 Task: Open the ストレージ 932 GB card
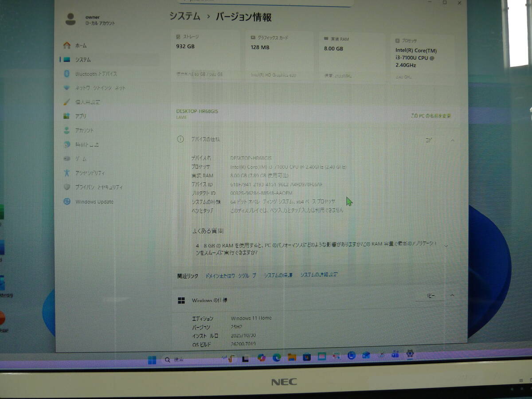tap(205, 54)
